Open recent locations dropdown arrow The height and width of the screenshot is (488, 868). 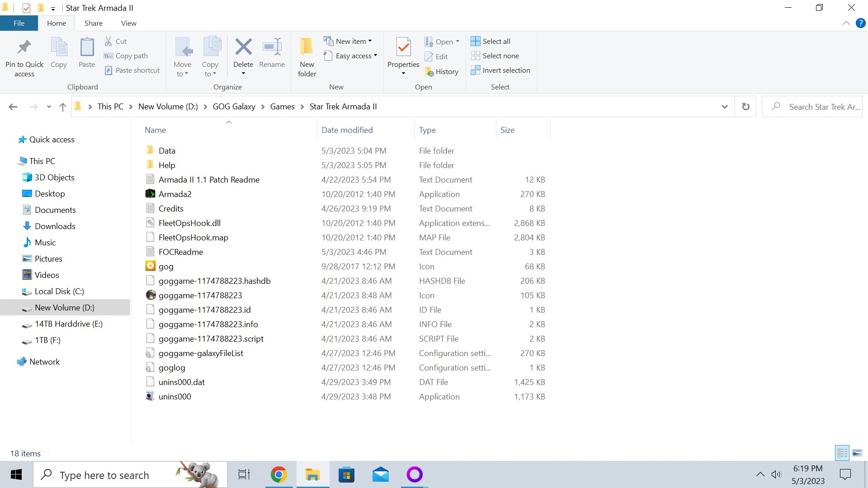(49, 107)
